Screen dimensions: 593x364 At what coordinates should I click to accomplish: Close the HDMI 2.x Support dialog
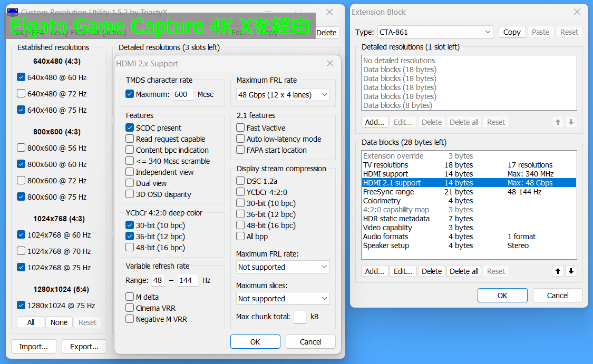point(330,64)
